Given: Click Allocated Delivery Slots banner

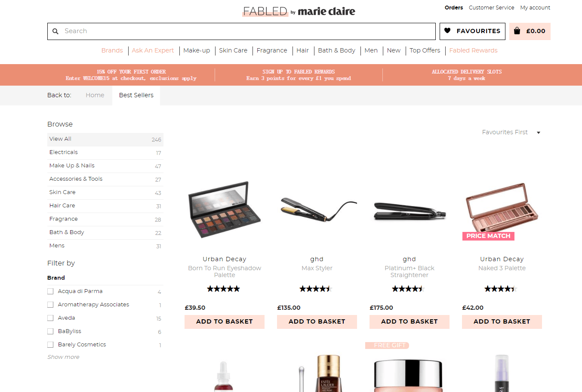Looking at the screenshot, I should click(467, 75).
